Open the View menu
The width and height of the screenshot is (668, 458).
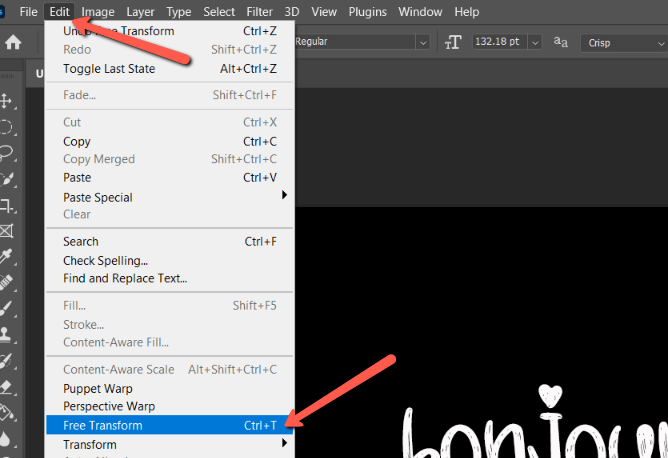point(324,12)
